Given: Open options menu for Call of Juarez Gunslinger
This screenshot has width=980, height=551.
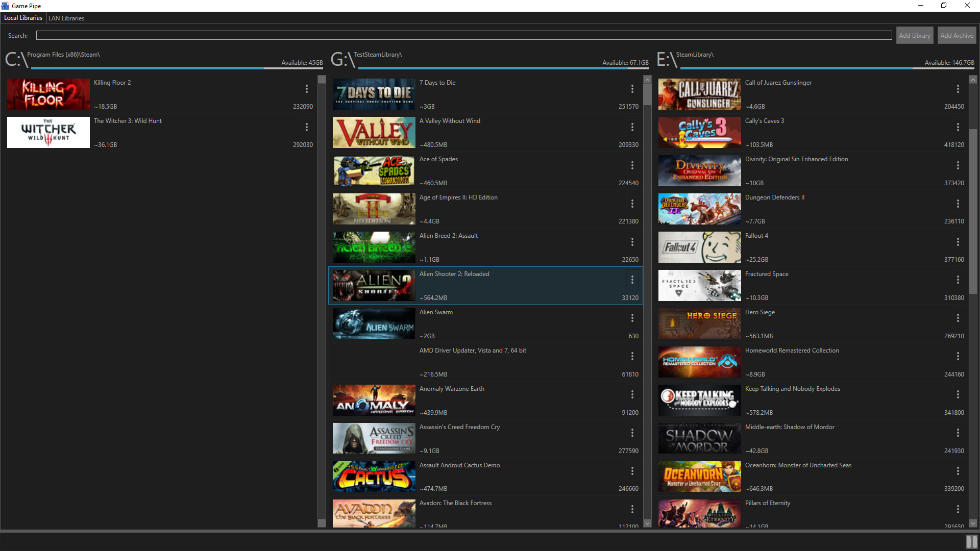Looking at the screenshot, I should [958, 89].
